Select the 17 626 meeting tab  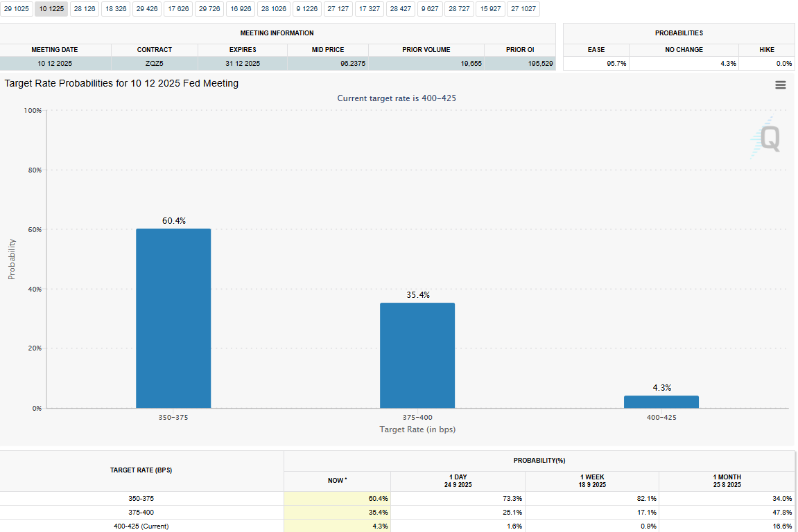click(x=177, y=9)
